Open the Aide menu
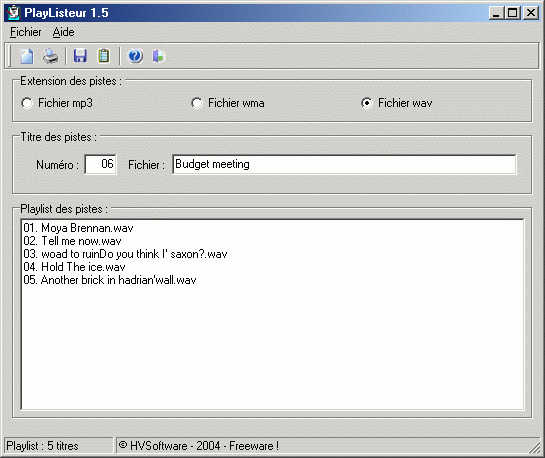This screenshot has height=458, width=545. 63,32
